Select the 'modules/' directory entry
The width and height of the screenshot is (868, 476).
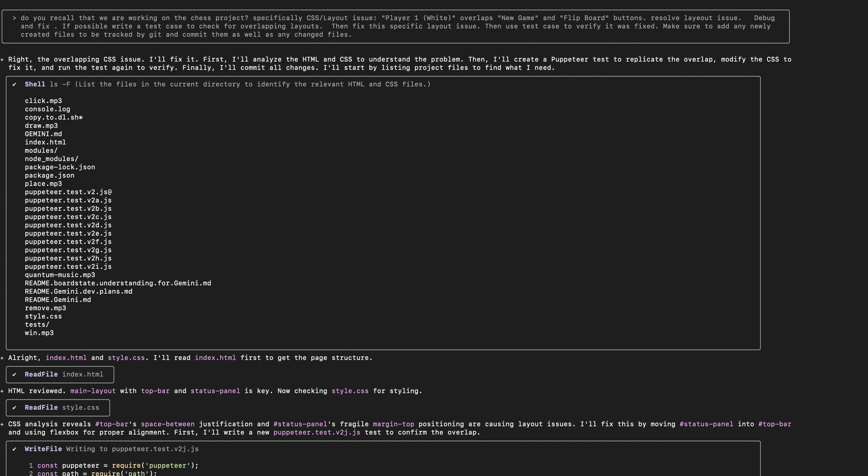(41, 151)
